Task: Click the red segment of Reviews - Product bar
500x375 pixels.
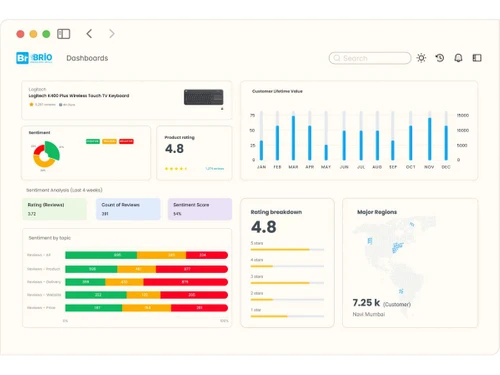Action: 192,269
